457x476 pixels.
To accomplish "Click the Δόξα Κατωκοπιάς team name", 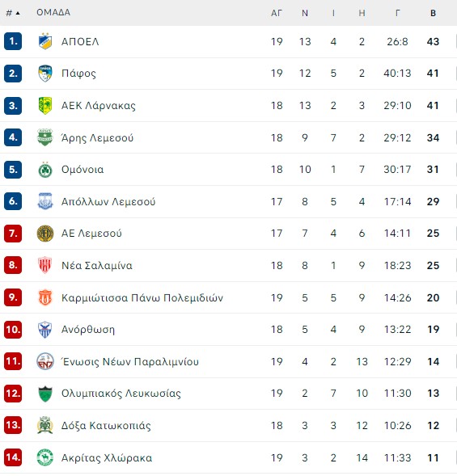I will [106, 426].
